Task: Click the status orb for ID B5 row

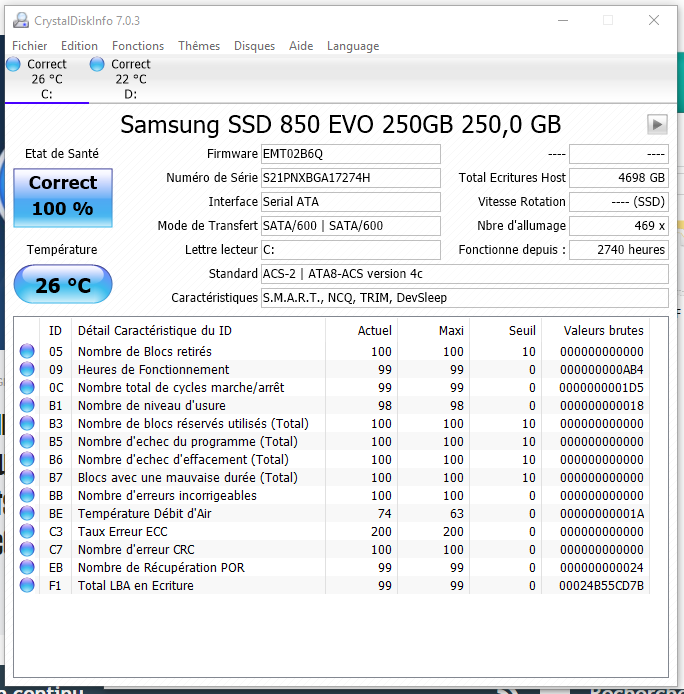Action: point(27,441)
